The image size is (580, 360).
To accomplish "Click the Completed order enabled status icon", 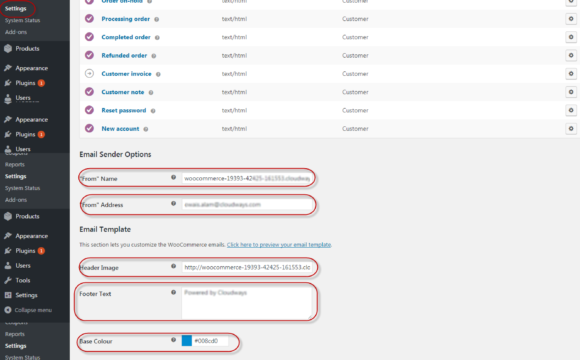I will coord(89,37).
